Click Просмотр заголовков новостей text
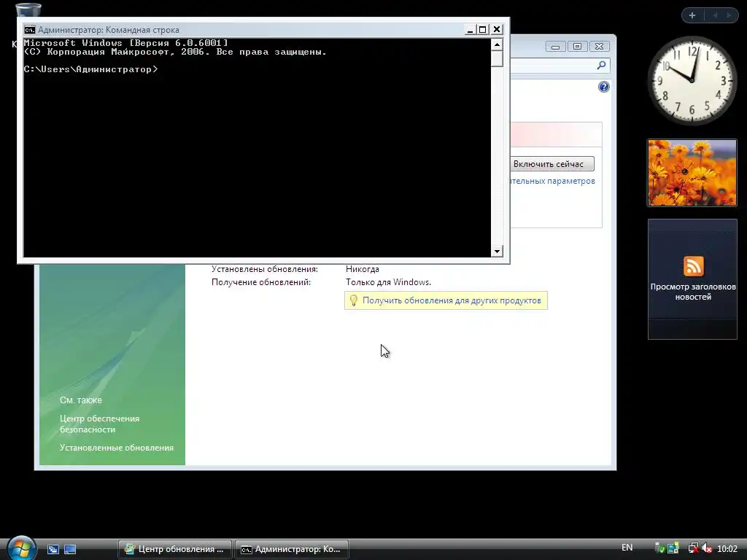747x560 pixels. pos(693,292)
